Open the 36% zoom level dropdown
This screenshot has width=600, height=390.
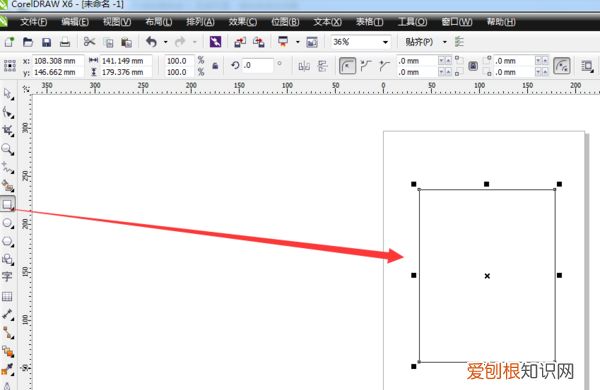click(385, 42)
